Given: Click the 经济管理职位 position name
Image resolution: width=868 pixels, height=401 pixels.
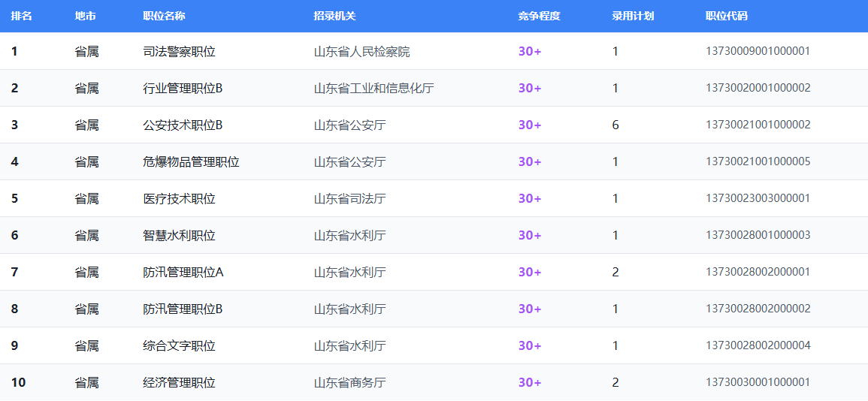Looking at the screenshot, I should click(179, 383).
